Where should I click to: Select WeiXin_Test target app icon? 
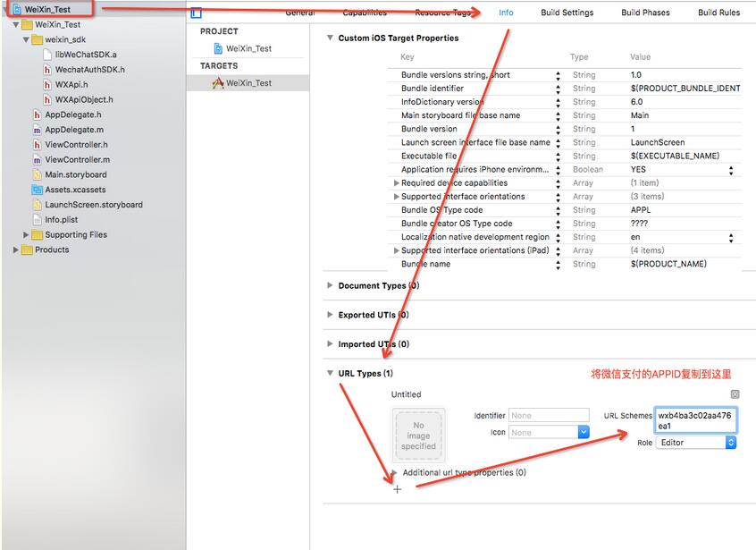(218, 83)
